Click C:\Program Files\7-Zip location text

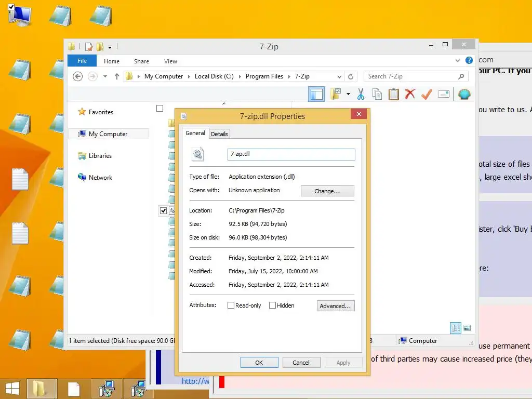coord(257,210)
